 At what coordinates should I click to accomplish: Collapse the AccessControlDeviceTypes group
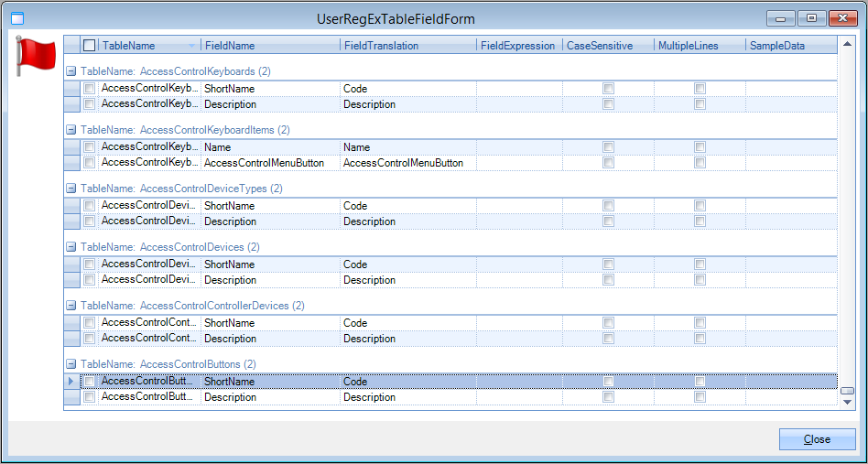tap(71, 189)
